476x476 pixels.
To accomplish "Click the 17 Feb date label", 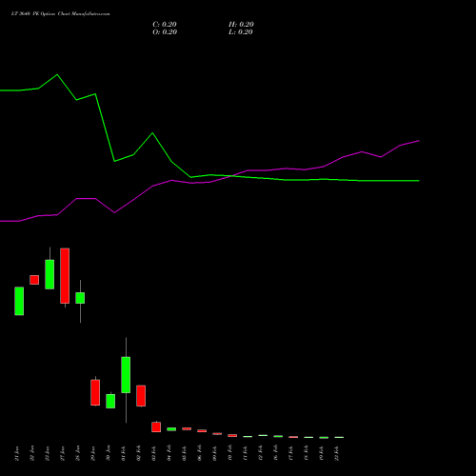I will 291,453.
